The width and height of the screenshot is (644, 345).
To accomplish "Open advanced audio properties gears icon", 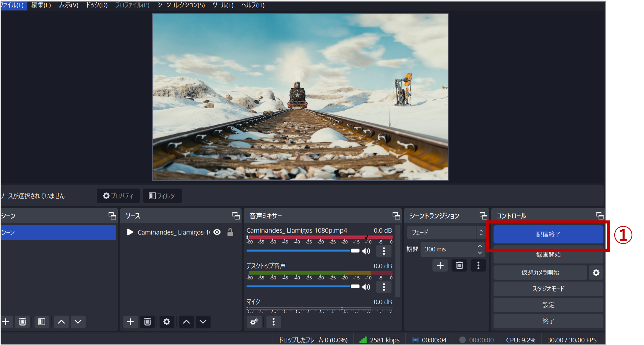I will (254, 321).
